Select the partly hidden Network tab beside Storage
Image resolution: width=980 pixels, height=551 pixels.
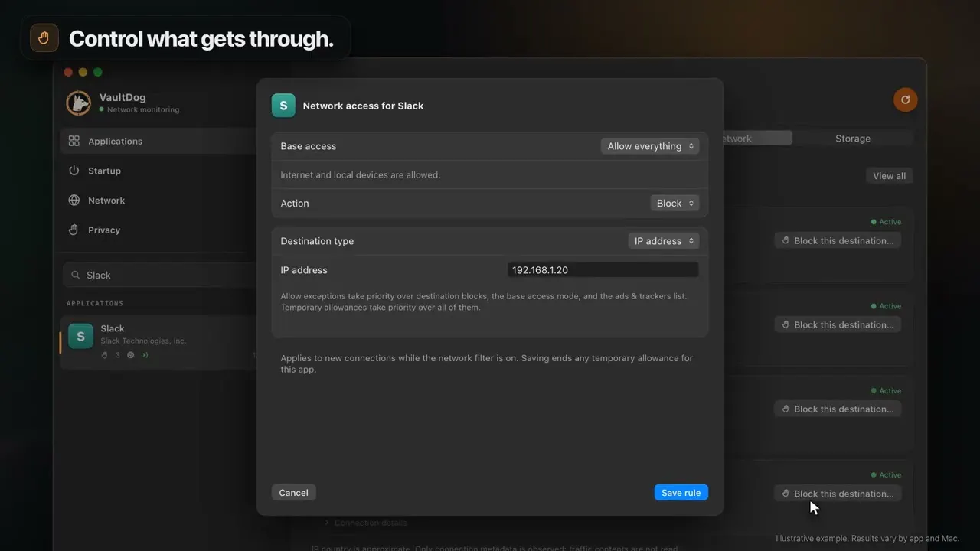tap(757, 139)
